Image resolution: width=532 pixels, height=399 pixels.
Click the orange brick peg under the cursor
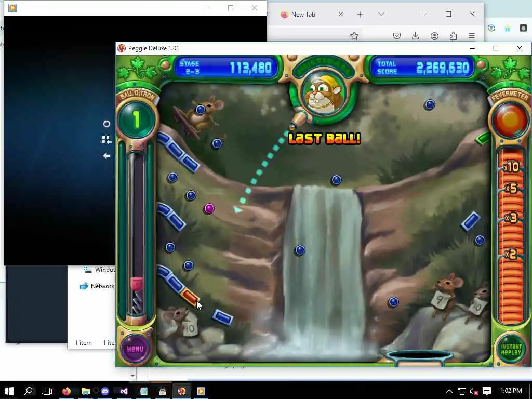coord(189,297)
